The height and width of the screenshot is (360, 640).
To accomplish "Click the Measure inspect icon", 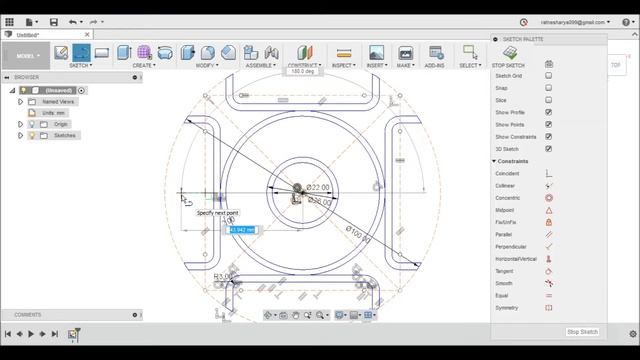I will click(344, 53).
